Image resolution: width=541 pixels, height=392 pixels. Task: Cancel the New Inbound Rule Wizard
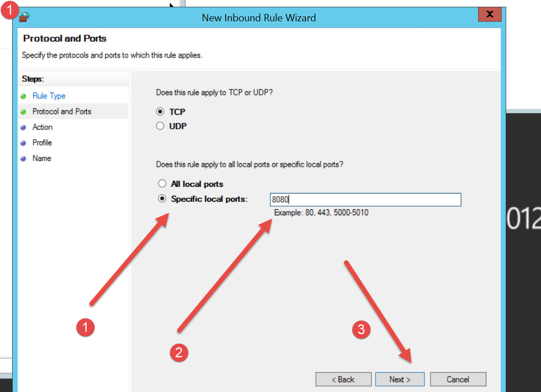click(458, 379)
